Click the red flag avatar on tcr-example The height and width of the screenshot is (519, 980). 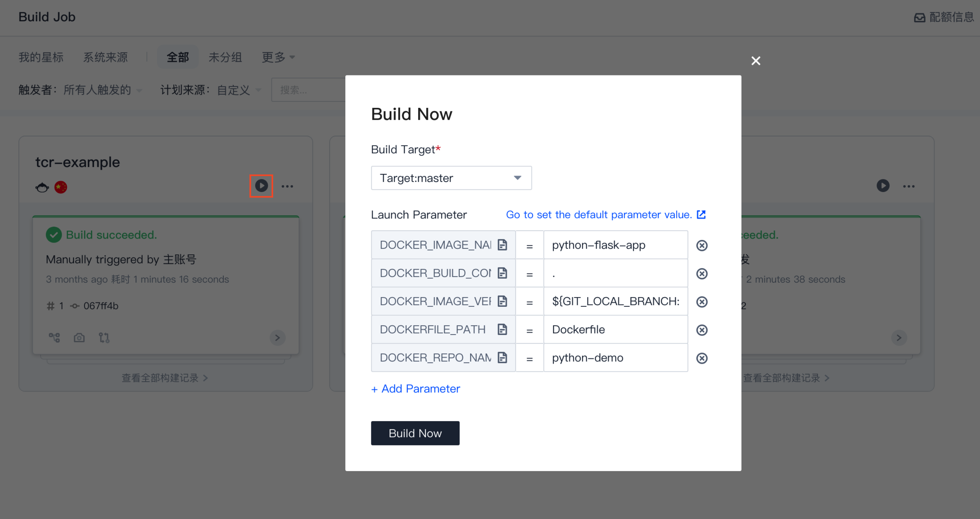coord(61,187)
